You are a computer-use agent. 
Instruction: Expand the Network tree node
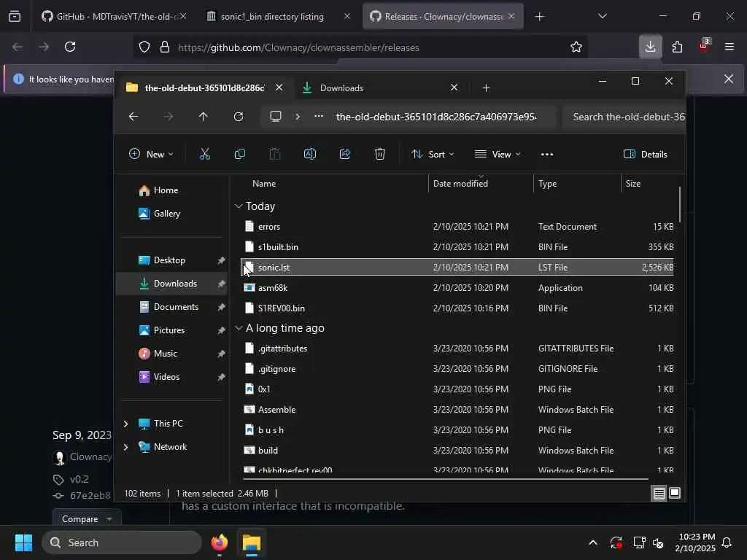tap(125, 447)
